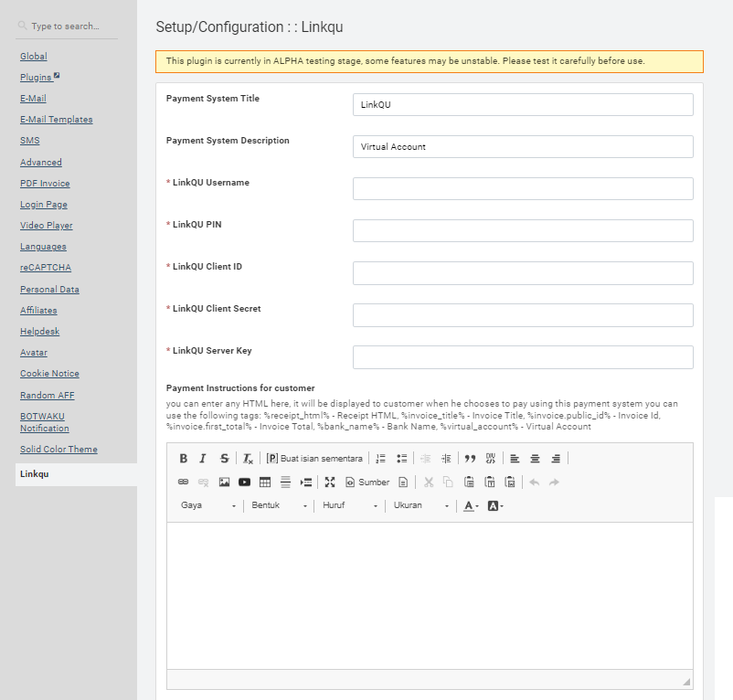This screenshot has width=733, height=700.
Task: Insert table into editor
Action: tap(265, 482)
